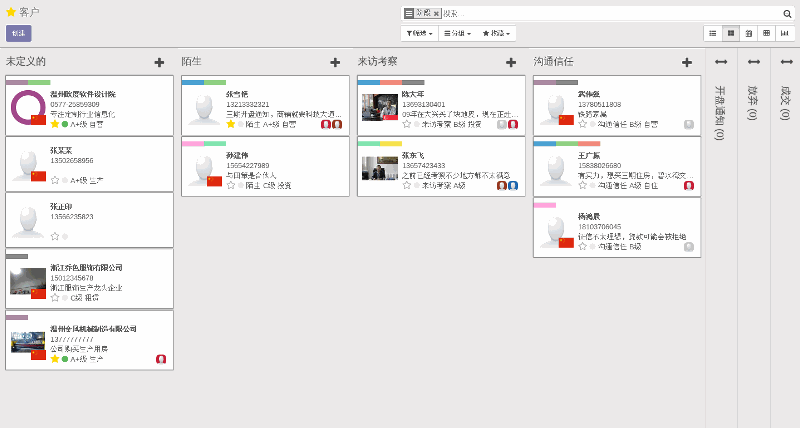
Task: Add card in 来访考察 column
Action: [511, 62]
